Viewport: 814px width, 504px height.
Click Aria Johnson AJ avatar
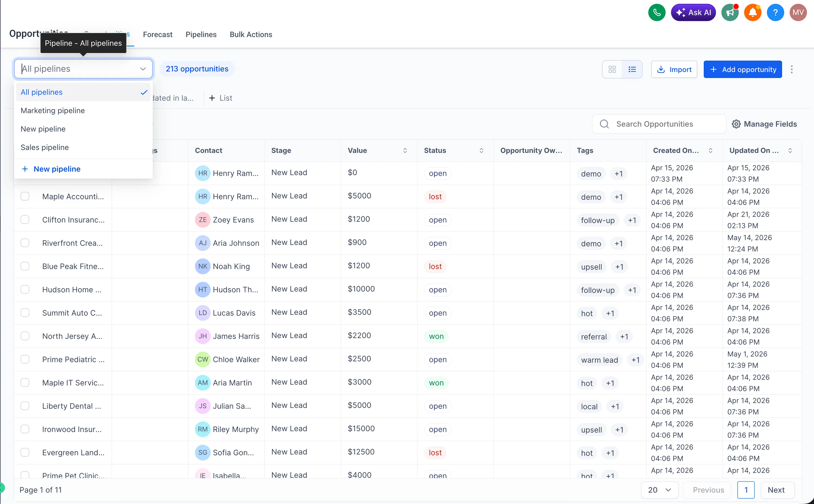[x=202, y=243]
